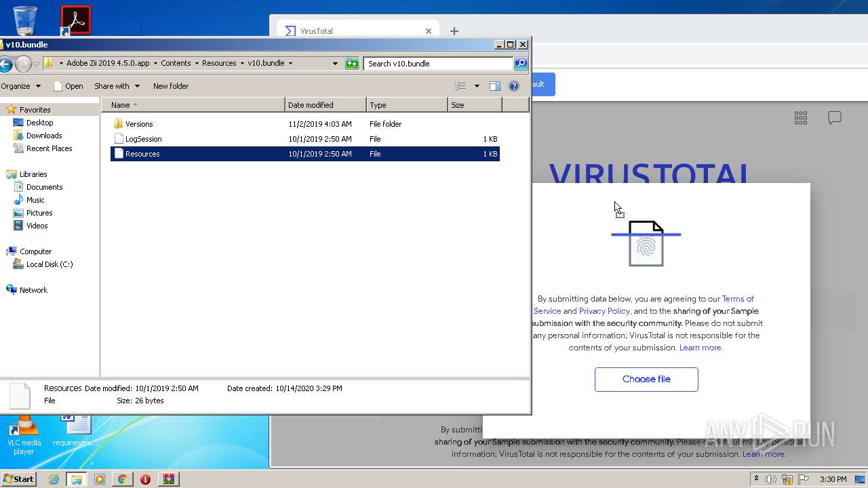Select Documents library

44,187
